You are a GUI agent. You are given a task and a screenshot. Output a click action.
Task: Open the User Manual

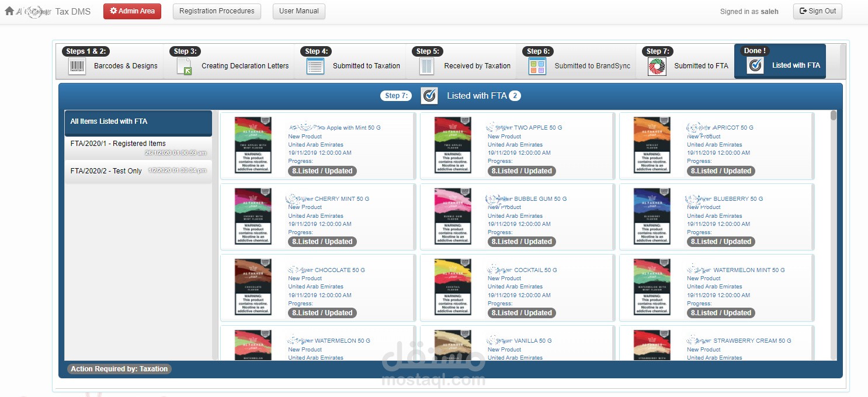click(x=299, y=11)
